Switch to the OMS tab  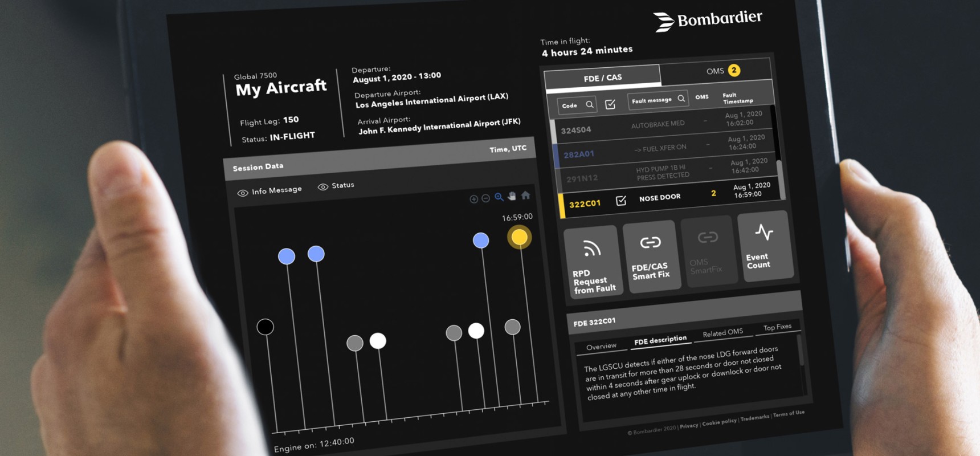[717, 71]
